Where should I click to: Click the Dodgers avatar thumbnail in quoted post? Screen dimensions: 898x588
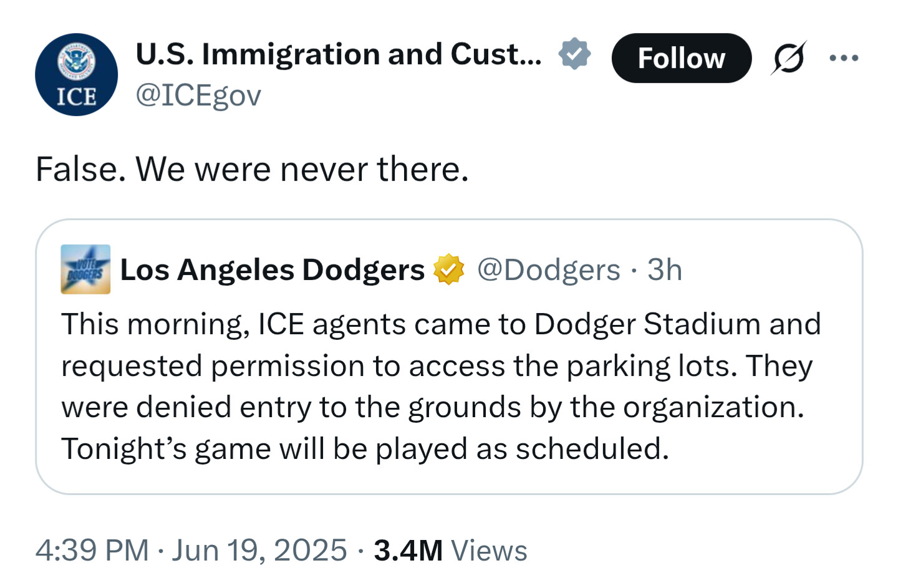(x=85, y=269)
